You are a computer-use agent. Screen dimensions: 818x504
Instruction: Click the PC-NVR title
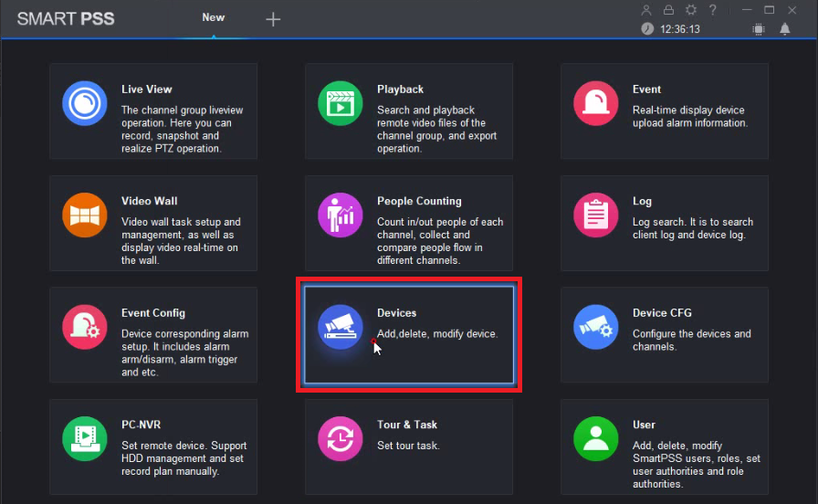(x=141, y=425)
